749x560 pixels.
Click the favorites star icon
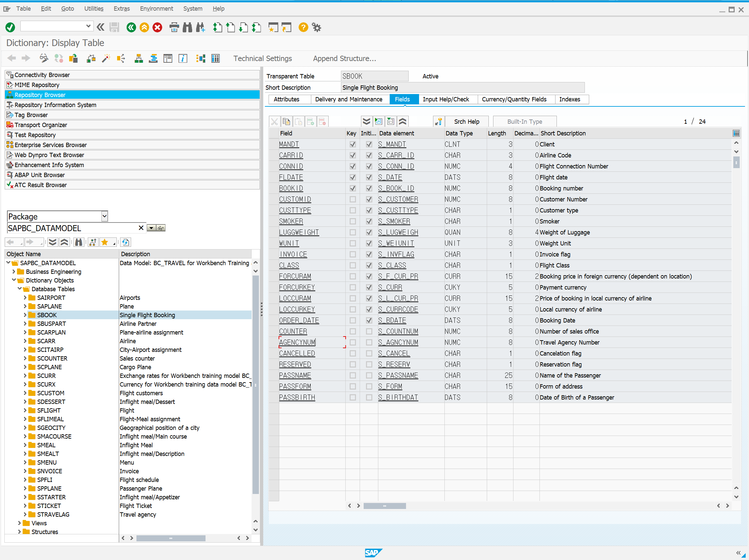[105, 242]
